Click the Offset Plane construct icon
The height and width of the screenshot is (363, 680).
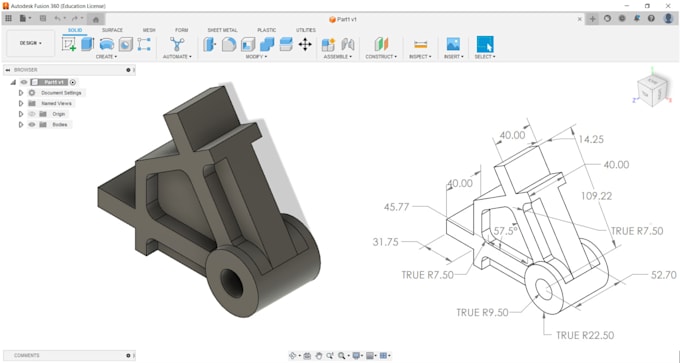click(x=381, y=44)
